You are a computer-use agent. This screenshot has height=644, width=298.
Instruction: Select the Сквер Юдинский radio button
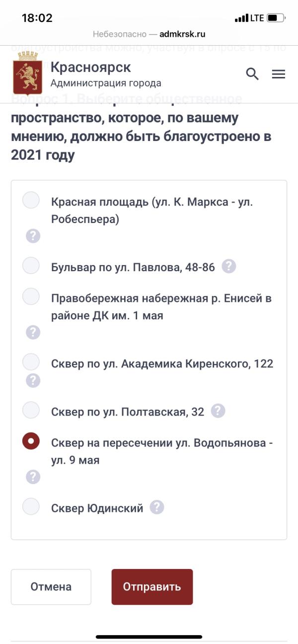click(x=31, y=506)
